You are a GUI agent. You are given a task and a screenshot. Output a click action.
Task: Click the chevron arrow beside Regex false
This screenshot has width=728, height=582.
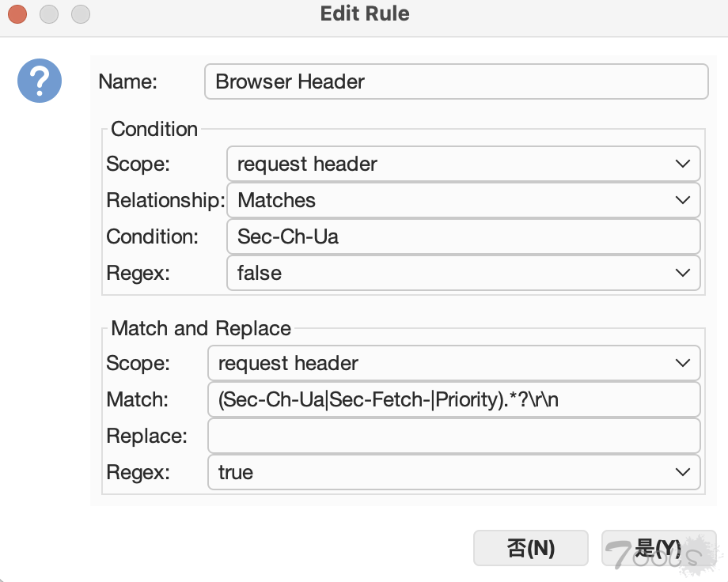click(x=683, y=273)
